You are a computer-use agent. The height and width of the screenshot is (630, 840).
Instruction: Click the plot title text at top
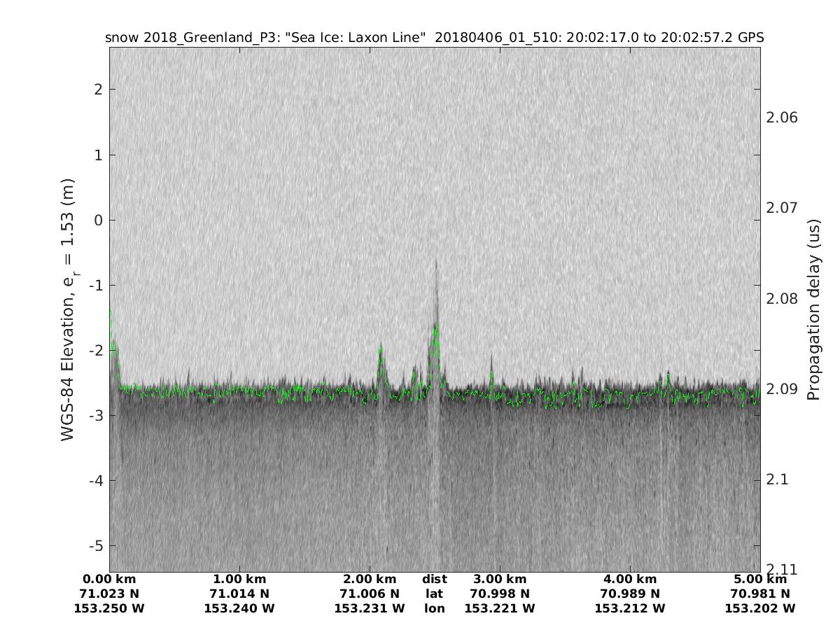[x=434, y=37]
